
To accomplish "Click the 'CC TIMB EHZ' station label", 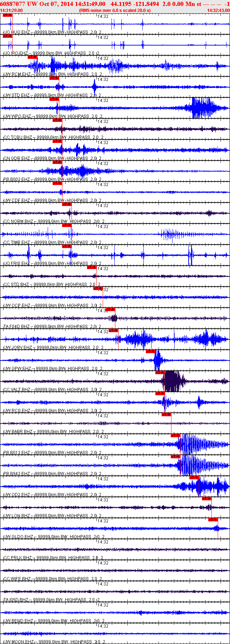I will (x=16, y=242).
